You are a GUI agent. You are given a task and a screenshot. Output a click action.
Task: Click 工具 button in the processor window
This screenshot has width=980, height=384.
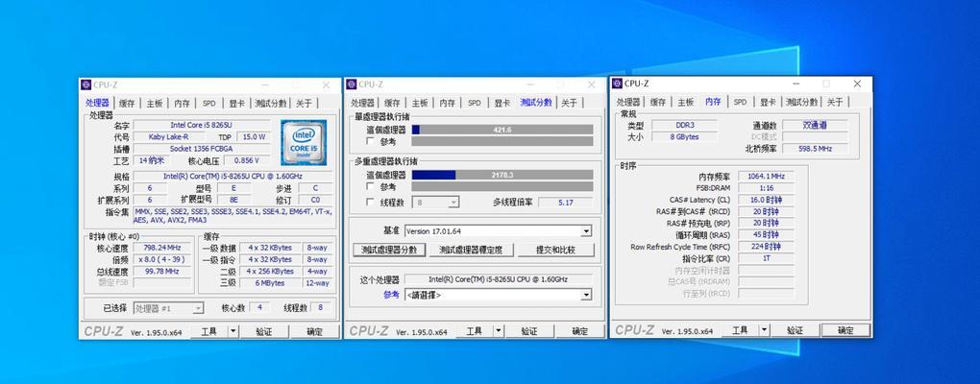(208, 331)
